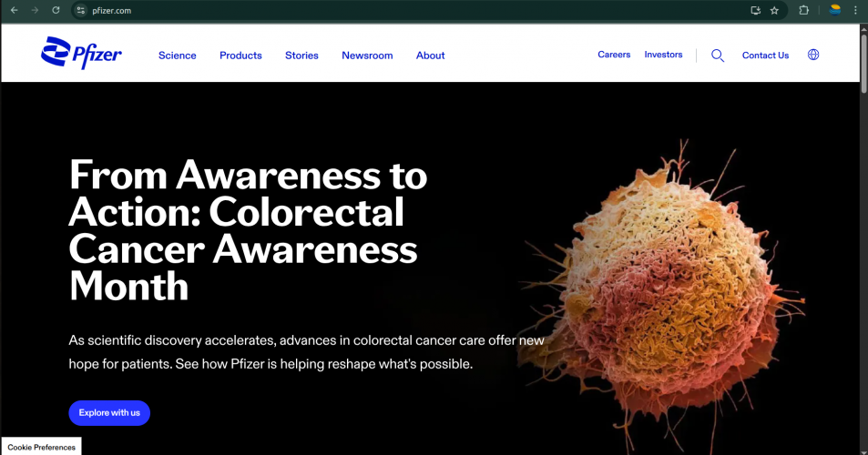Open the About menu
This screenshot has height=455, width=868.
tap(430, 56)
